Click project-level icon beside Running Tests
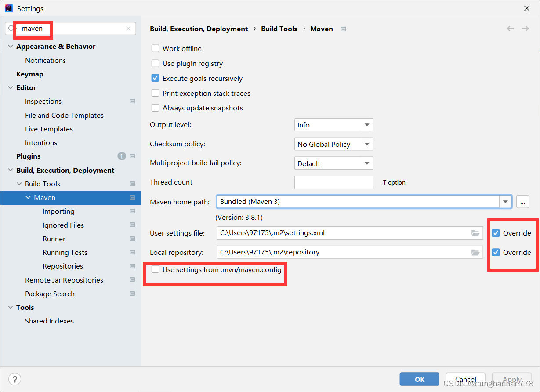 pos(132,252)
